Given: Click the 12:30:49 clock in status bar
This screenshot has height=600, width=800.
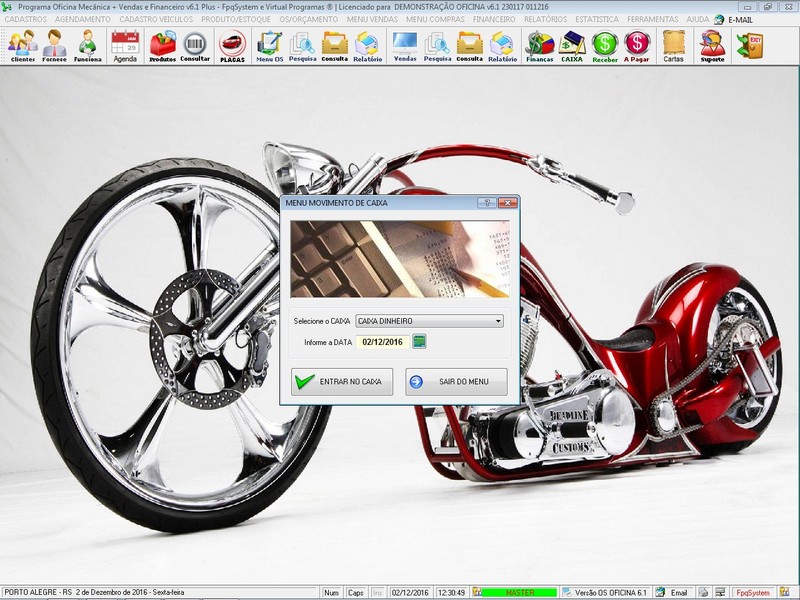Looking at the screenshot, I should 452,593.
